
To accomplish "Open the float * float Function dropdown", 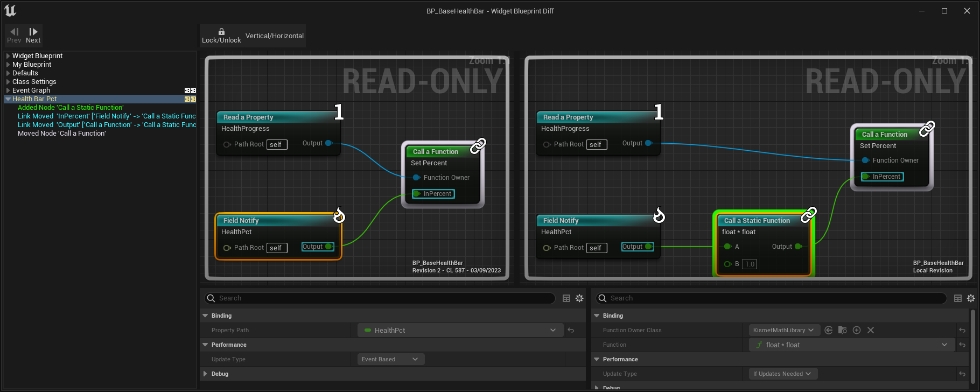I will point(852,345).
